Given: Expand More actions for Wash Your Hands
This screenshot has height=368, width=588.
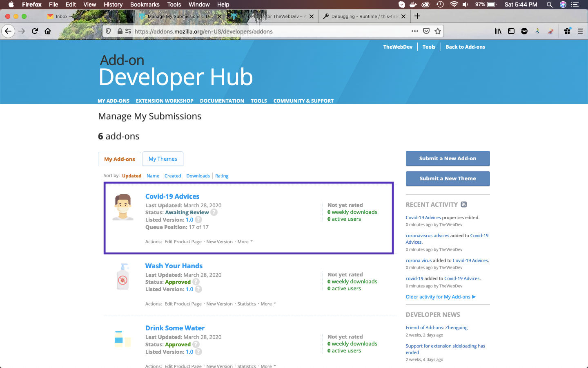Looking at the screenshot, I should pos(268,304).
